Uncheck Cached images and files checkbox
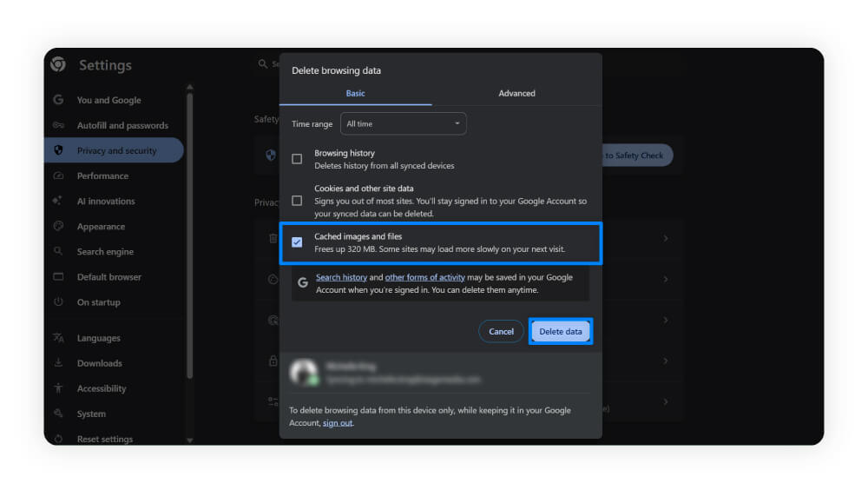 [x=297, y=242]
